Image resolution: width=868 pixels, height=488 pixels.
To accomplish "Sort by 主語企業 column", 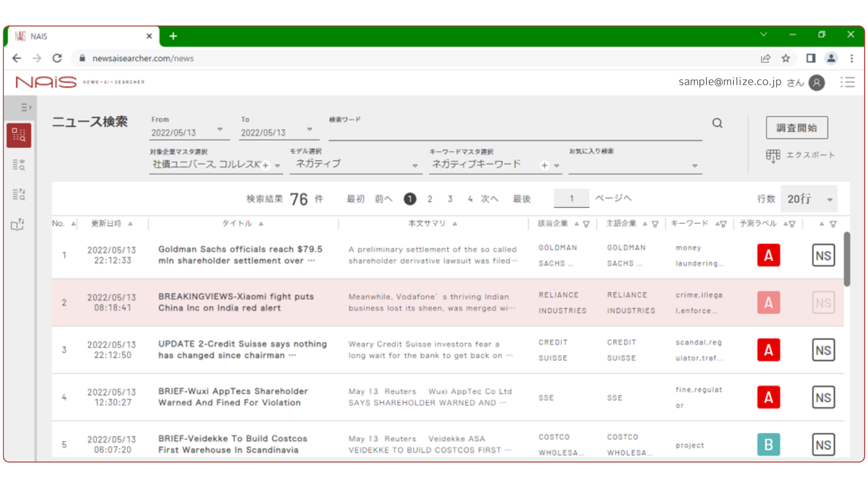I will click(x=645, y=224).
